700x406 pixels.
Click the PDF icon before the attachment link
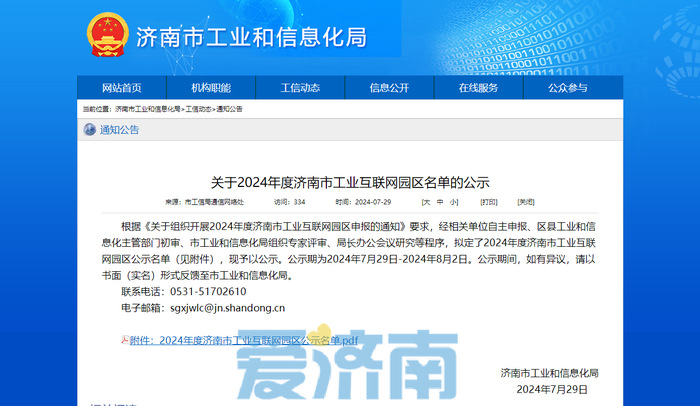click(x=125, y=340)
